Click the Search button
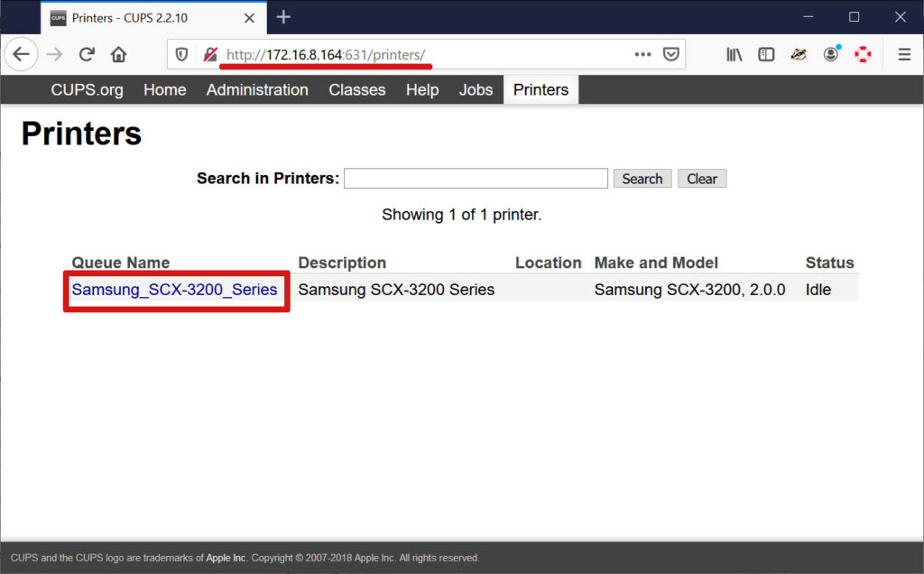This screenshot has width=924, height=574. [x=642, y=179]
